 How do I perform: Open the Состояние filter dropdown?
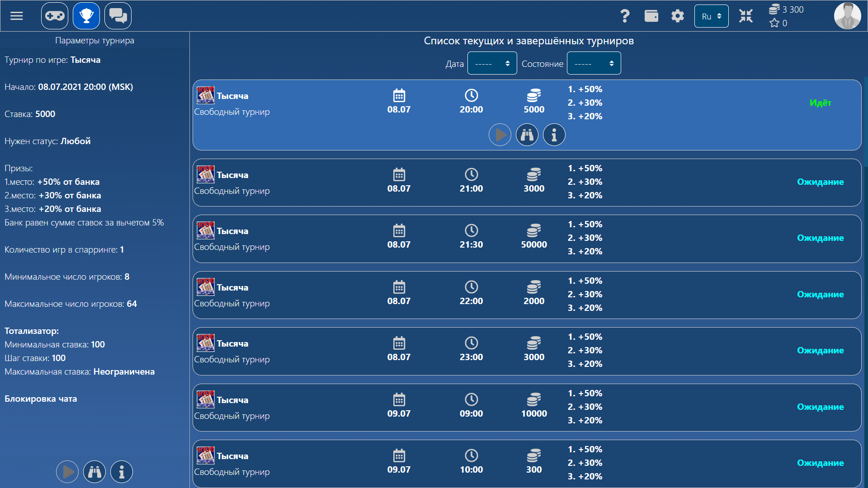pos(594,63)
